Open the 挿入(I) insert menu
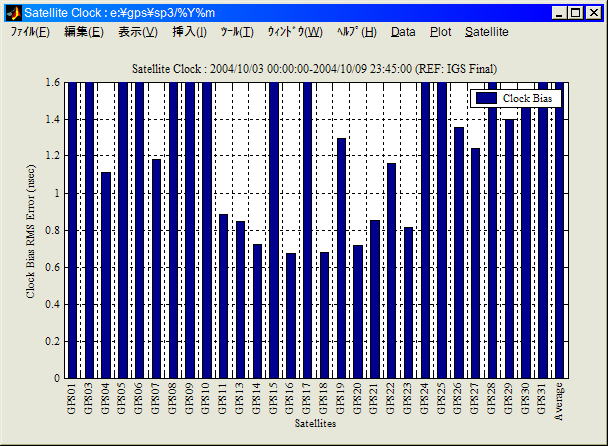 190,32
